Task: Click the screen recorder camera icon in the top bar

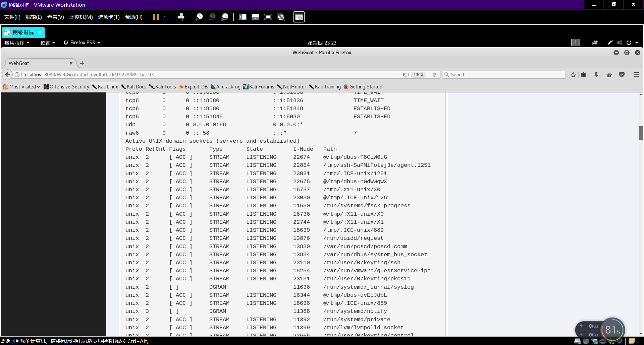Action: click(x=595, y=43)
